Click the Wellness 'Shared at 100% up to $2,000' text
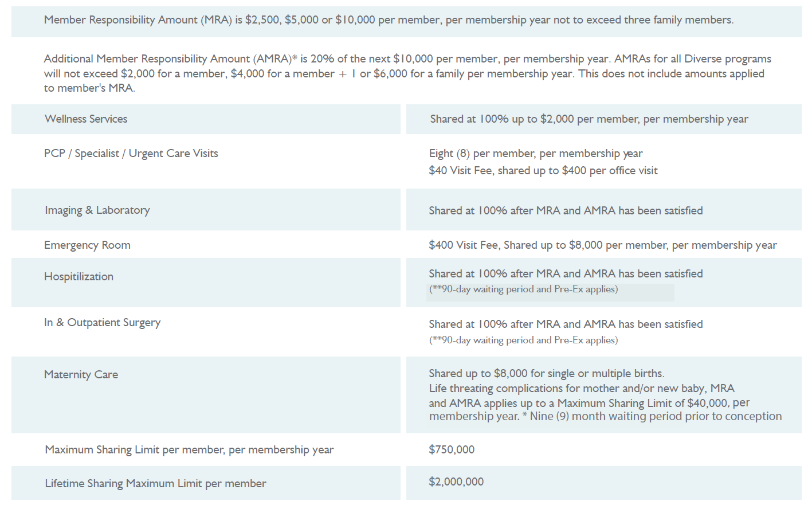The height and width of the screenshot is (509, 812). (589, 119)
